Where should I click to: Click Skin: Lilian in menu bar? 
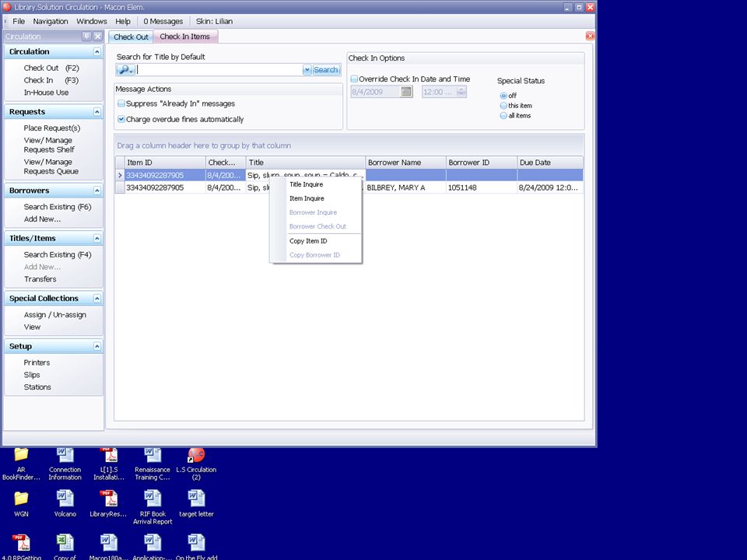(x=215, y=22)
